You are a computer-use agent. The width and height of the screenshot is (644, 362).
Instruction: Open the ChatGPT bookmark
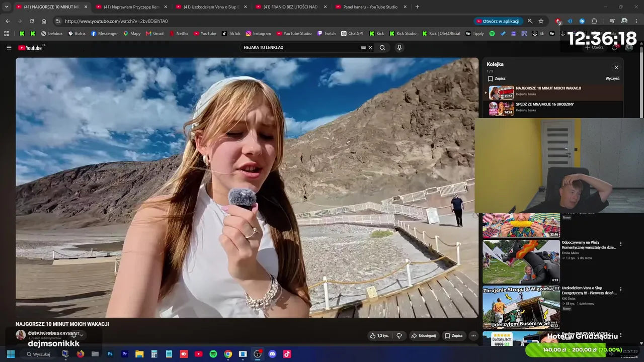click(352, 34)
